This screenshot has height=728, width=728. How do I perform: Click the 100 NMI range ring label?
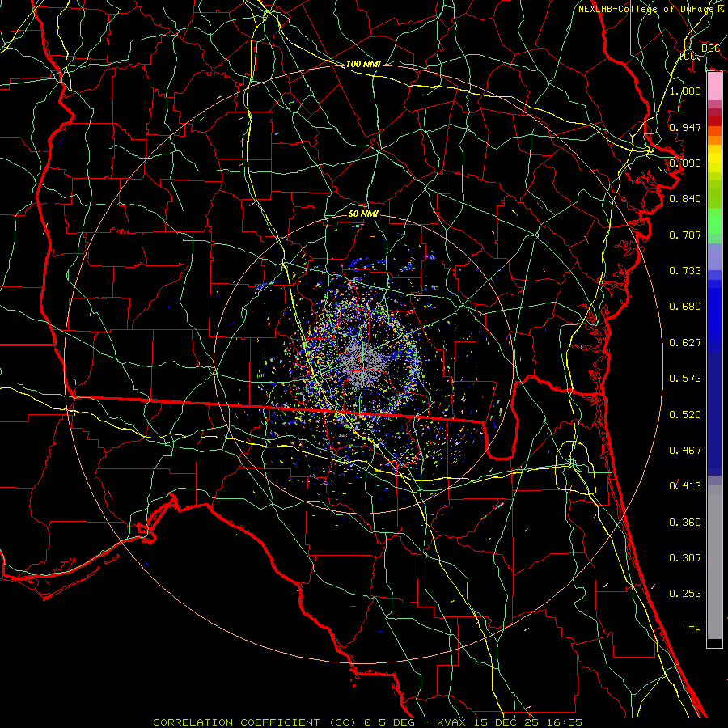coord(363,64)
